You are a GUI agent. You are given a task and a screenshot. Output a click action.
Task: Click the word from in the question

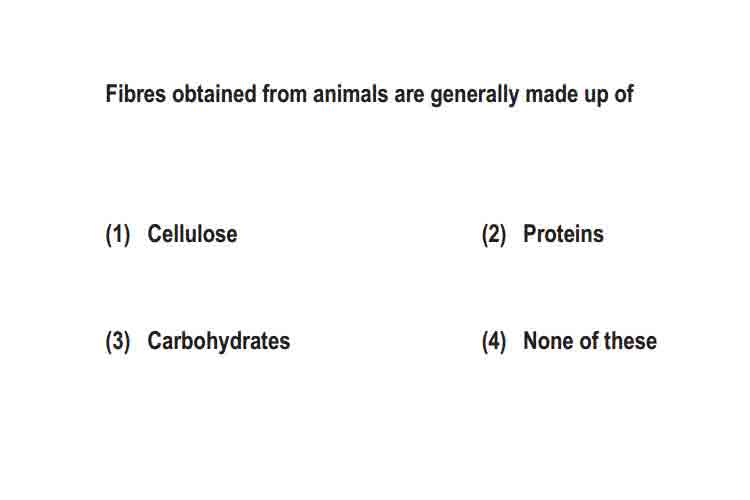(x=285, y=93)
